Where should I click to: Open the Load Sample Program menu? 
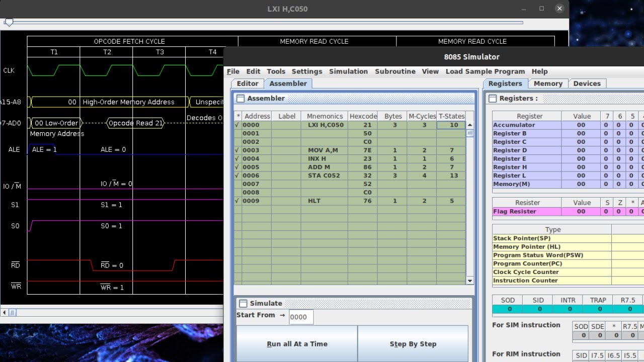tap(485, 71)
